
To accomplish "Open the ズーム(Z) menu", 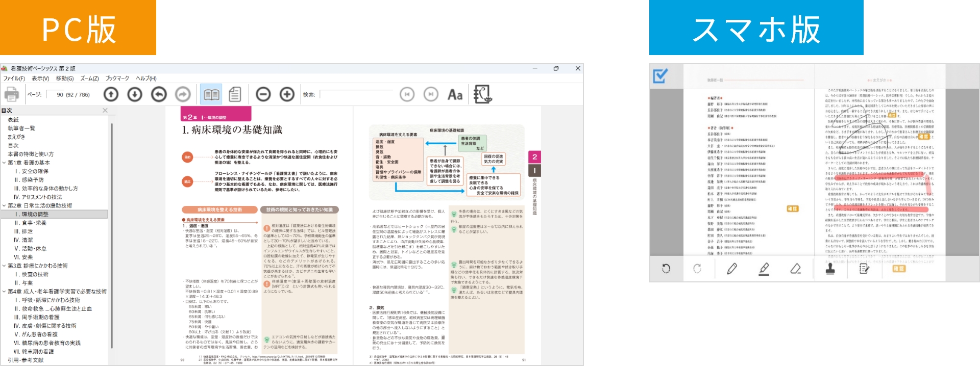I will coord(89,79).
